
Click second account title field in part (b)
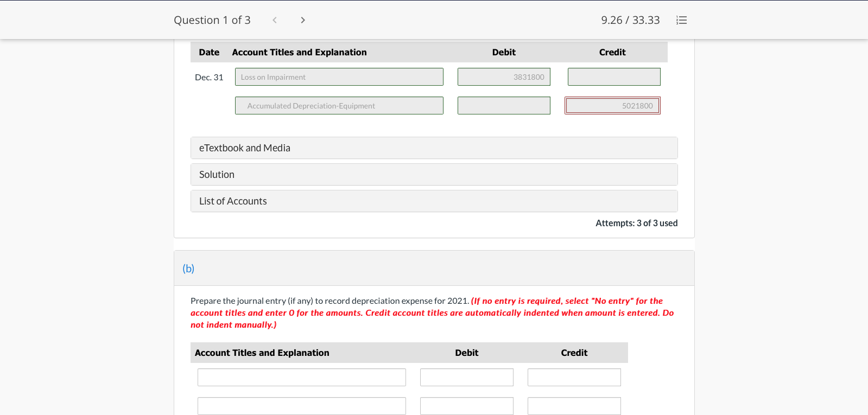tap(302, 406)
